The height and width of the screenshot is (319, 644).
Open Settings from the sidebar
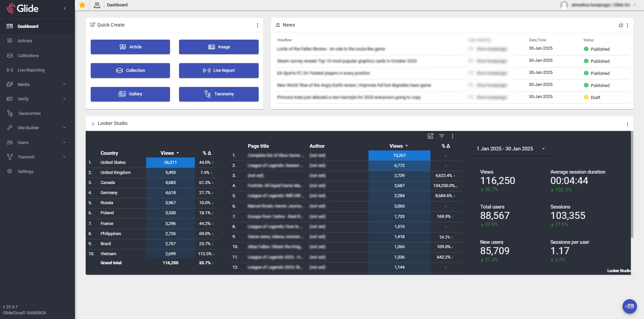[x=25, y=171]
